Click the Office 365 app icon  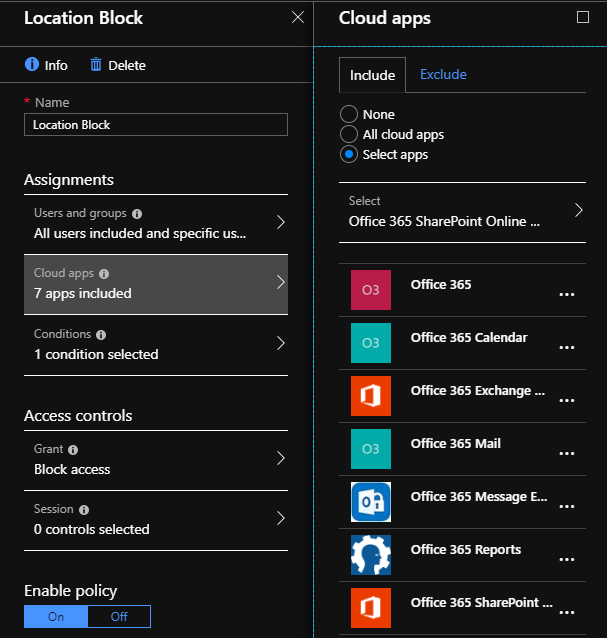pos(371,290)
